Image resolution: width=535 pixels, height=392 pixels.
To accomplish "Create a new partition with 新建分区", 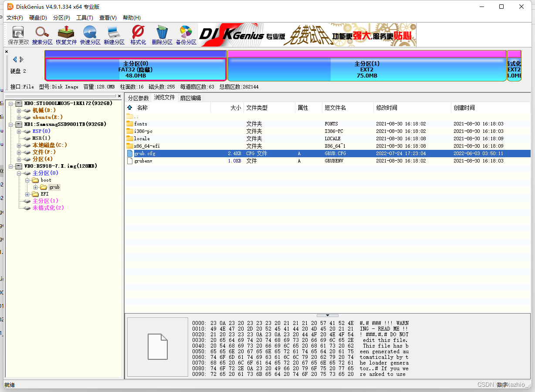I will [x=114, y=35].
